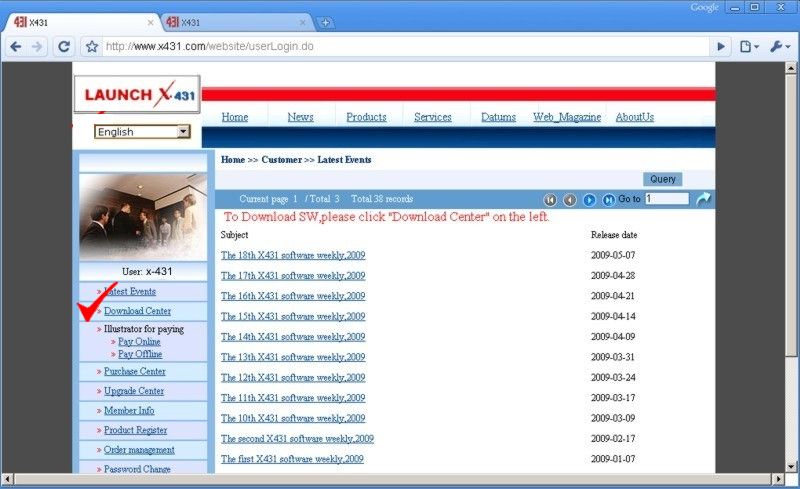Close the first X431 tab
The width and height of the screenshot is (800, 489).
pyautogui.click(x=151, y=22)
